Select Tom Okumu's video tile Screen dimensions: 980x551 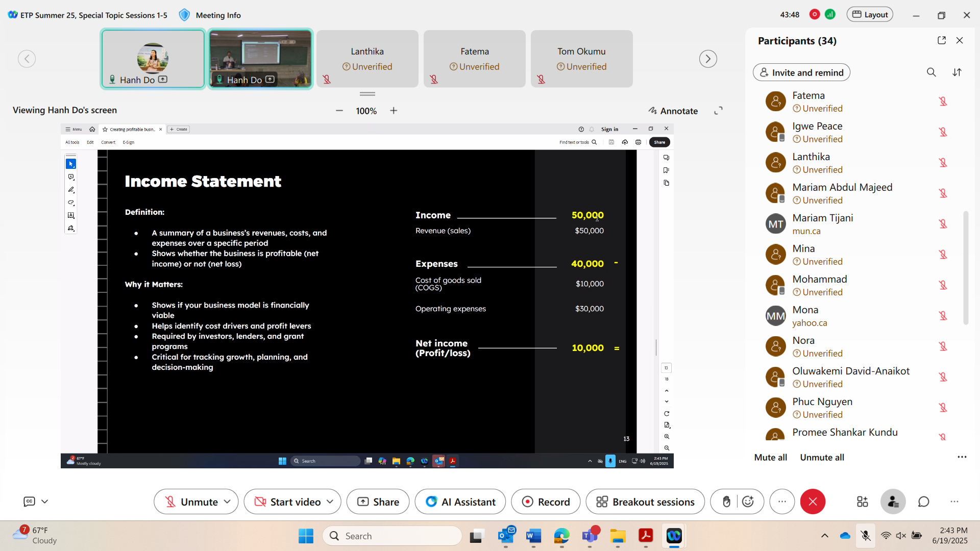[582, 59]
